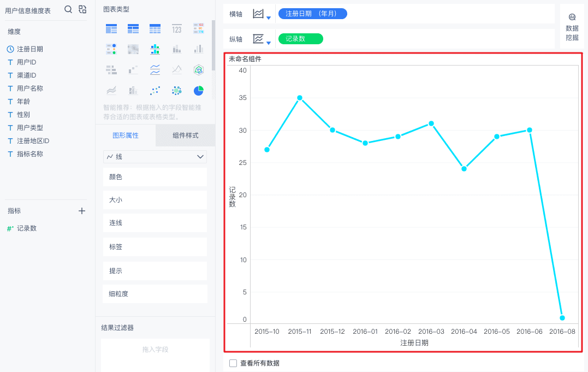Switch to the 图形属性 tab
This screenshot has height=372, width=588.
click(126, 135)
